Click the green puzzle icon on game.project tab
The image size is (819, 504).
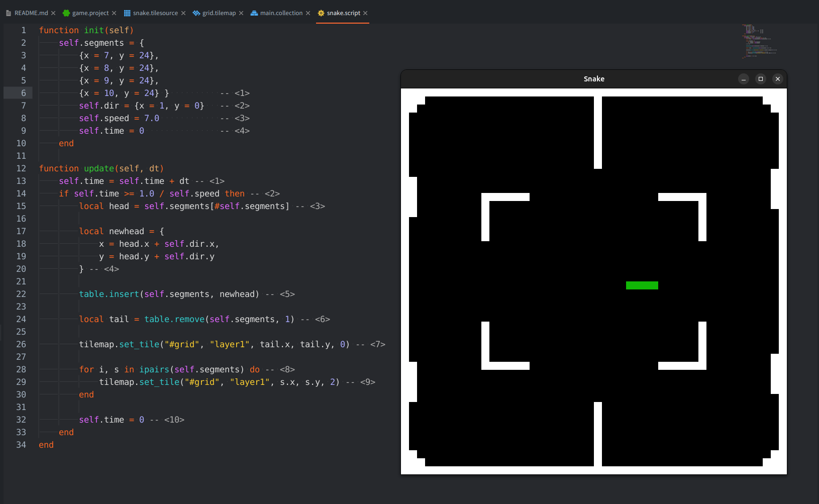66,13
